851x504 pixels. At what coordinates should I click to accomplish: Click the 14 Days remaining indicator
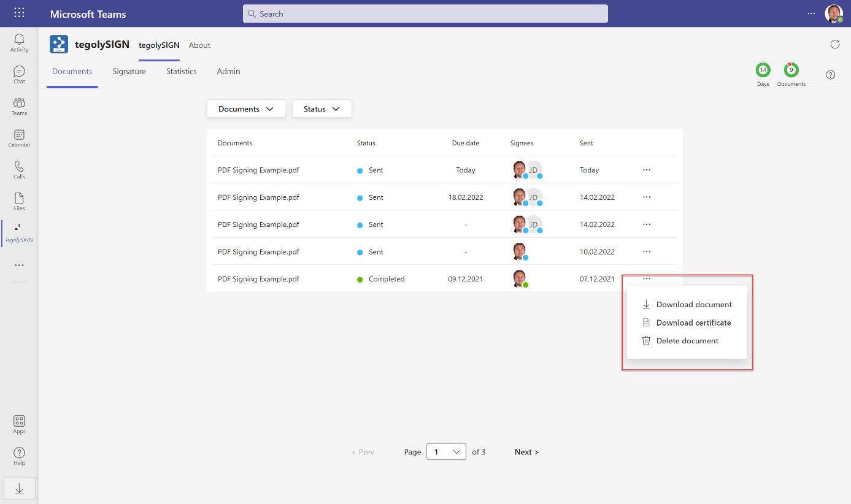(763, 74)
